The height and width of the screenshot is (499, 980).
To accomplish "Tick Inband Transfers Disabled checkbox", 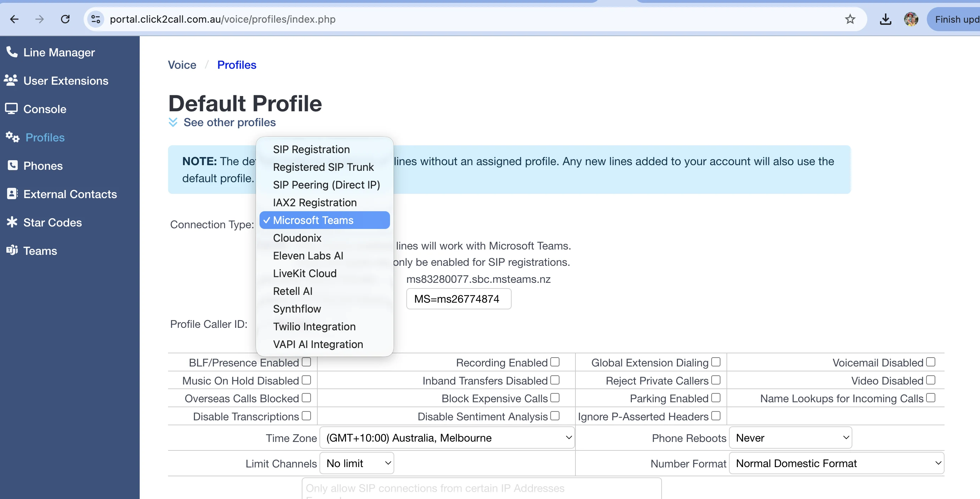I will [555, 380].
